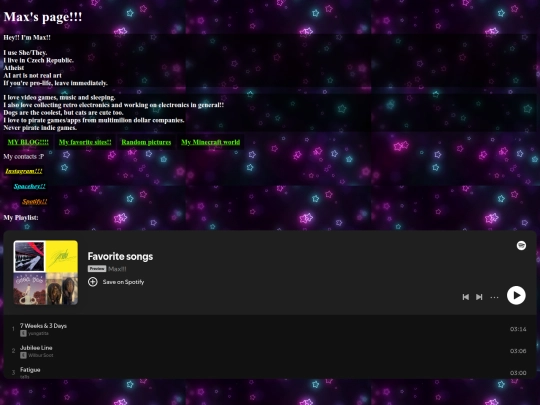
Task: Click the Preview badge in player
Action: (x=97, y=269)
